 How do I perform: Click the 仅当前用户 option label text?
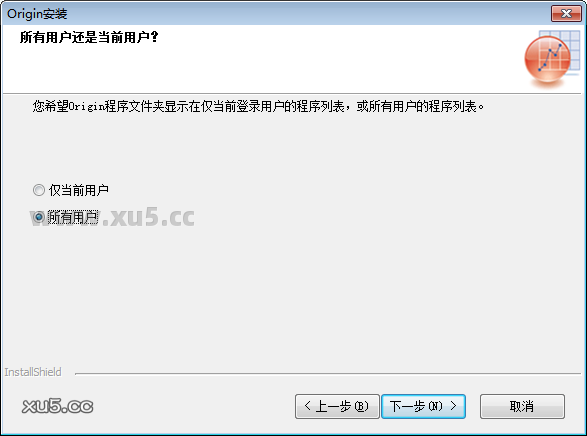79,190
